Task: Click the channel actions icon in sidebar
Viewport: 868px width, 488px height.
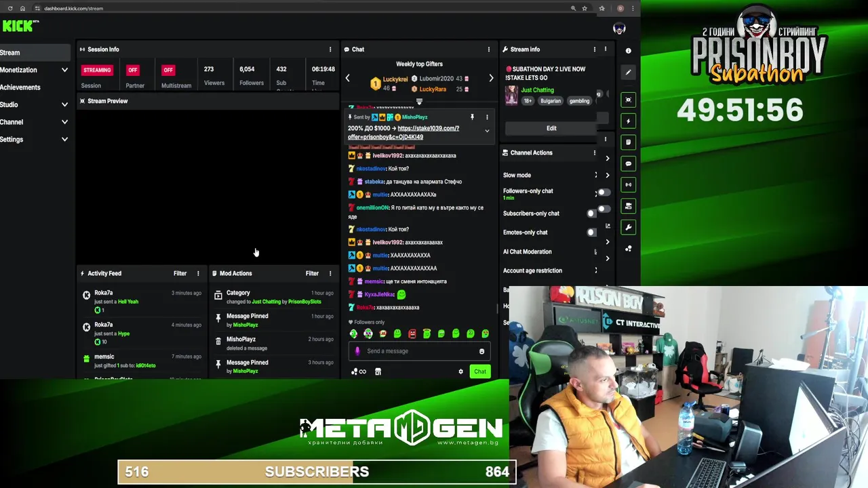Action: click(x=628, y=206)
